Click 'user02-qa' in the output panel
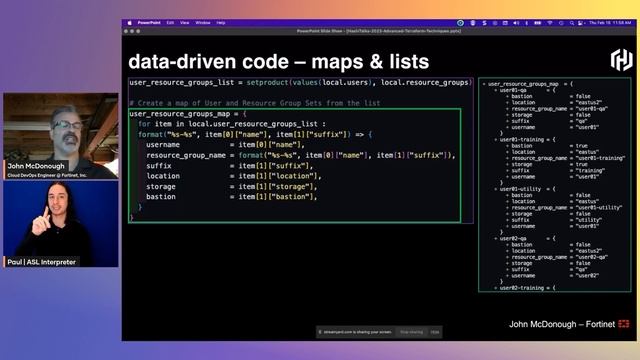 (x=513, y=238)
